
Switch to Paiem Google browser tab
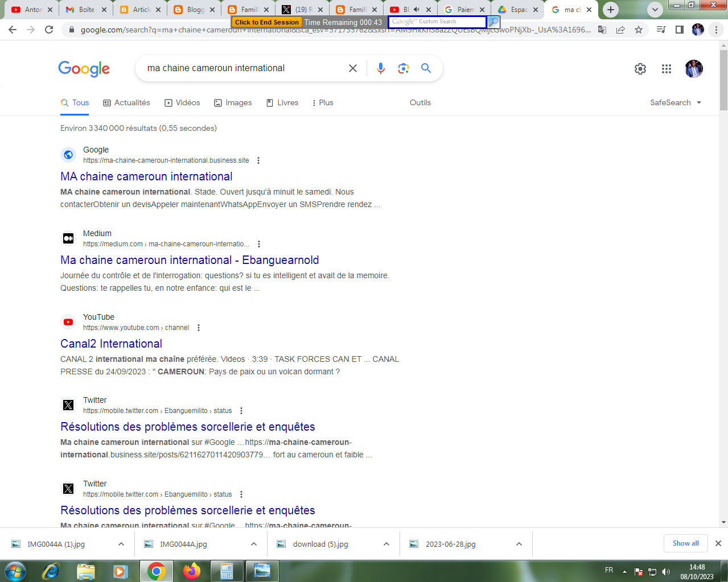click(464, 10)
